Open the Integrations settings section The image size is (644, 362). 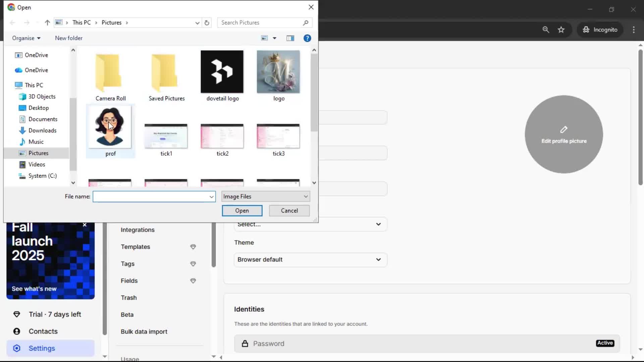click(138, 230)
